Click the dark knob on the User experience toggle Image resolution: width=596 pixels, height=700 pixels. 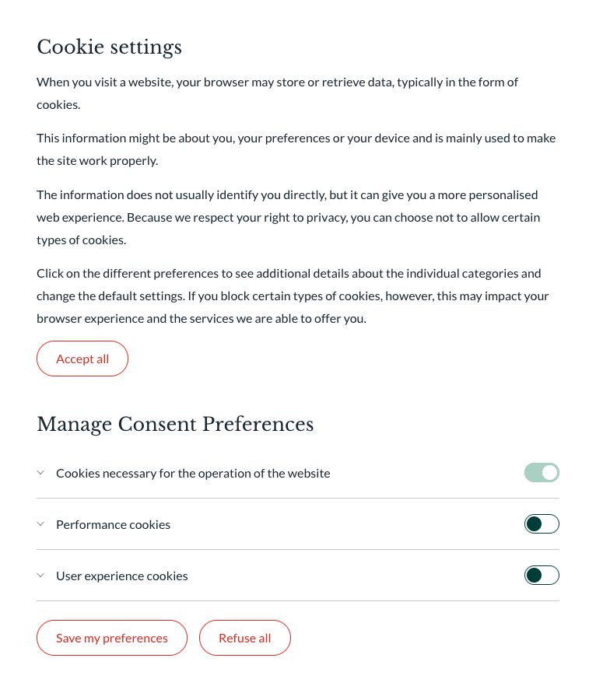pyautogui.click(x=534, y=575)
